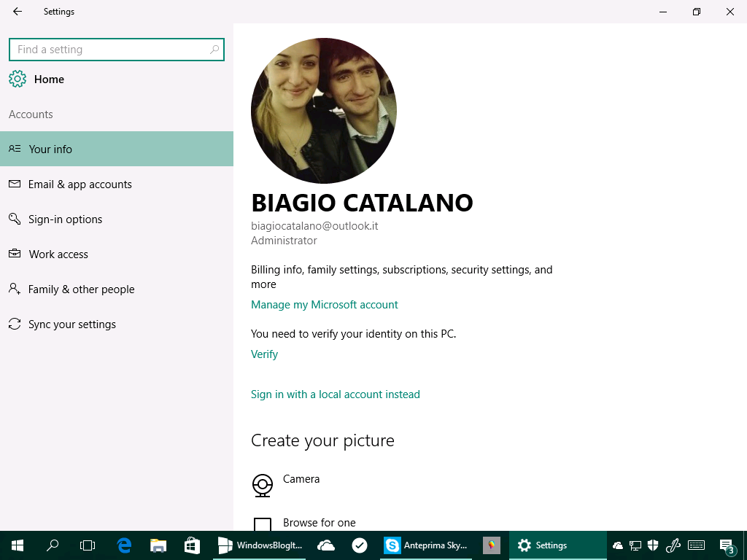The image size is (747, 560).
Task: Click Sign in with a local account instead
Action: (x=336, y=394)
